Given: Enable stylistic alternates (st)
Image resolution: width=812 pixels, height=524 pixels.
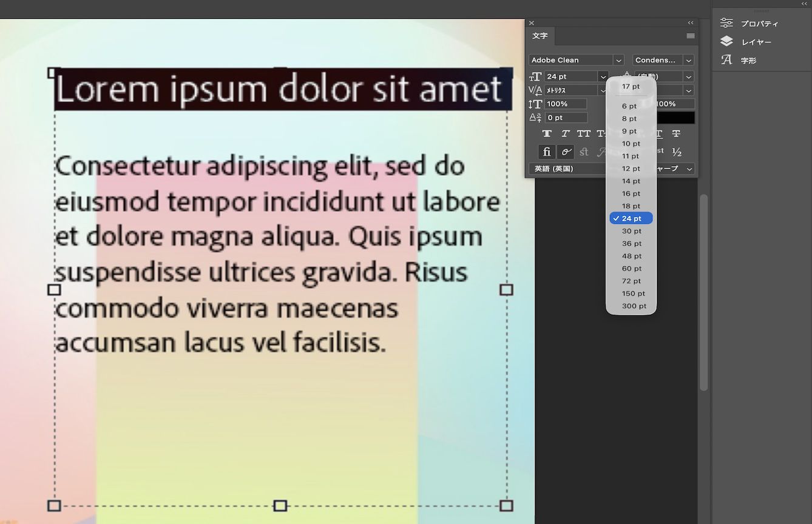Looking at the screenshot, I should point(583,152).
